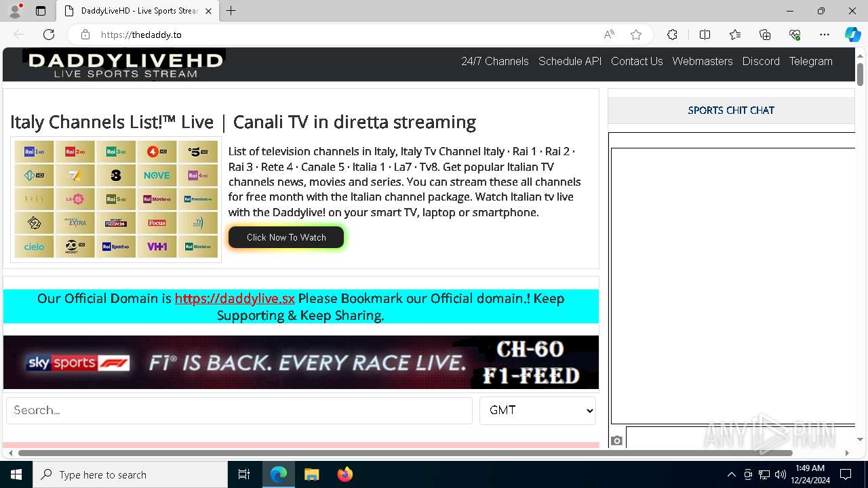Expand the GMT timezone dropdown
Screen dimensions: 868x488
(538, 411)
